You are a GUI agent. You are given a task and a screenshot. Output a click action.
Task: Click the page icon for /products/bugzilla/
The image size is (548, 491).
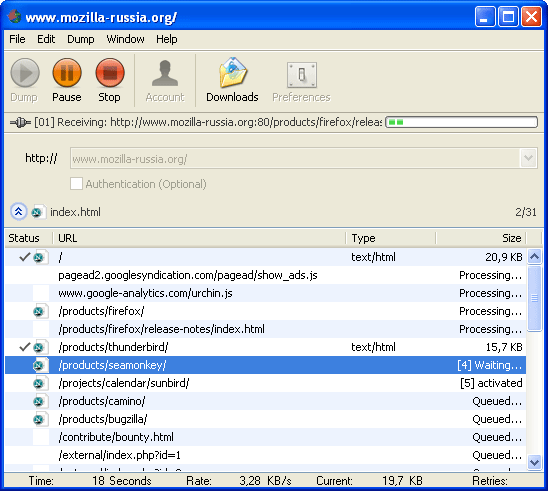(41, 419)
